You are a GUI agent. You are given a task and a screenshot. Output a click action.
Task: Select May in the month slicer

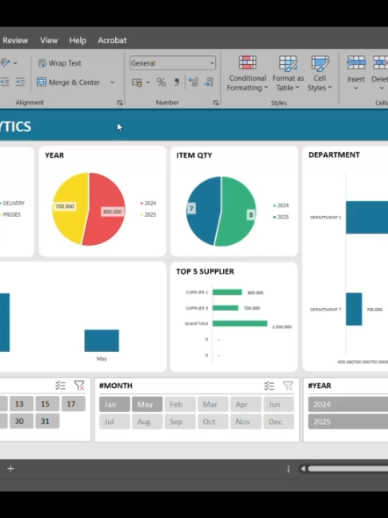pyautogui.click(x=147, y=404)
